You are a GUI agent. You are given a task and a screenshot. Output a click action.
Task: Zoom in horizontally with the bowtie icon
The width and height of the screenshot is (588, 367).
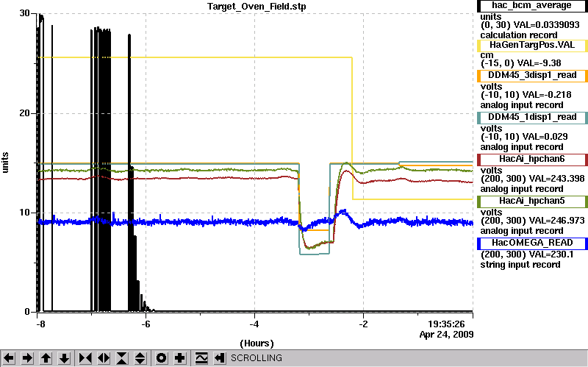click(x=85, y=358)
